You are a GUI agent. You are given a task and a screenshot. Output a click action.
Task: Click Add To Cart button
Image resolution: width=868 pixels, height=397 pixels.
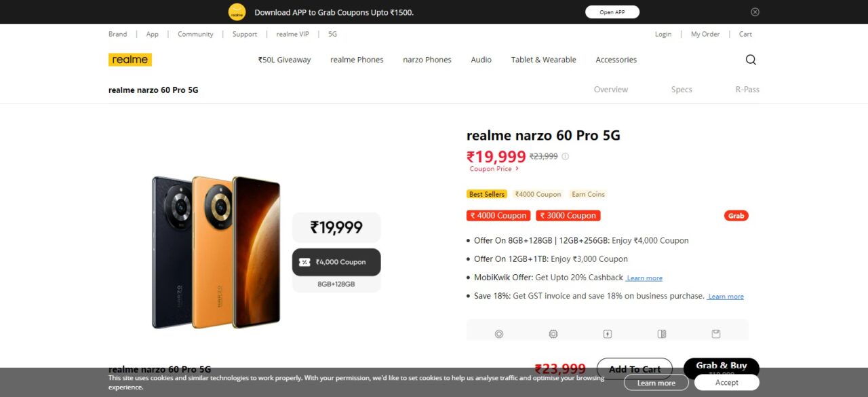[x=635, y=369]
